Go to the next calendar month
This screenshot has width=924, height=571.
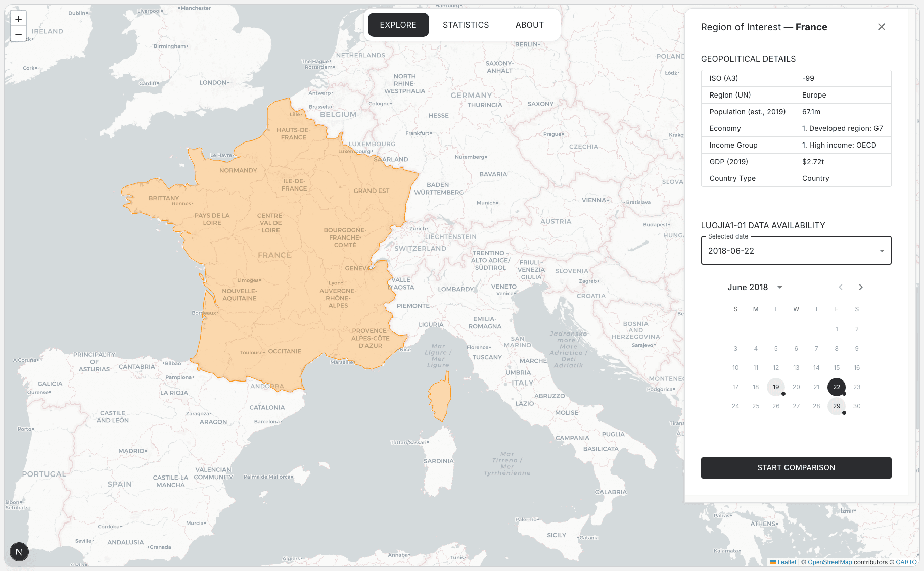tap(860, 287)
